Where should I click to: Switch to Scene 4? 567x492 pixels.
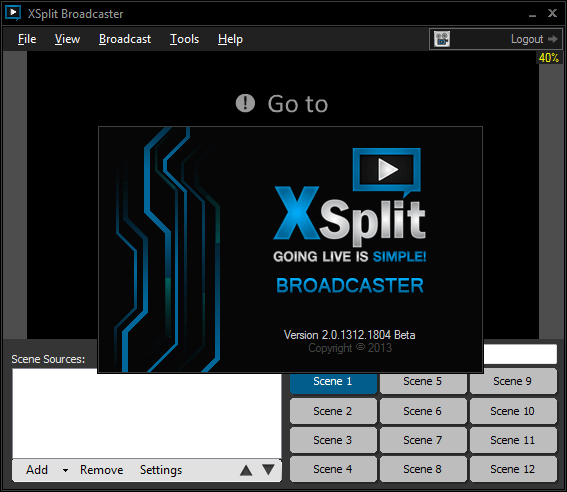[x=333, y=469]
